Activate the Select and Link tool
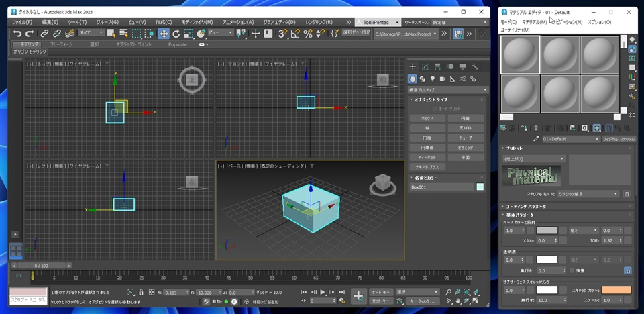This screenshot has height=314, width=644. 44,34
